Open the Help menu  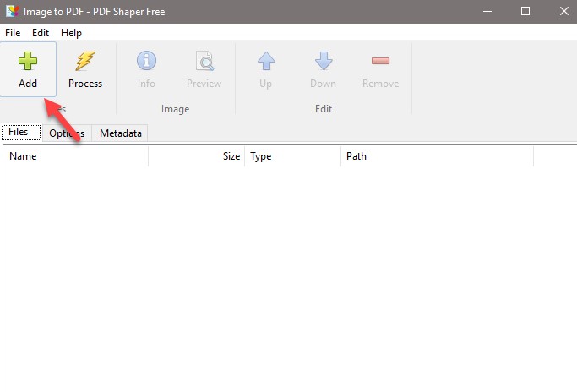(71, 32)
